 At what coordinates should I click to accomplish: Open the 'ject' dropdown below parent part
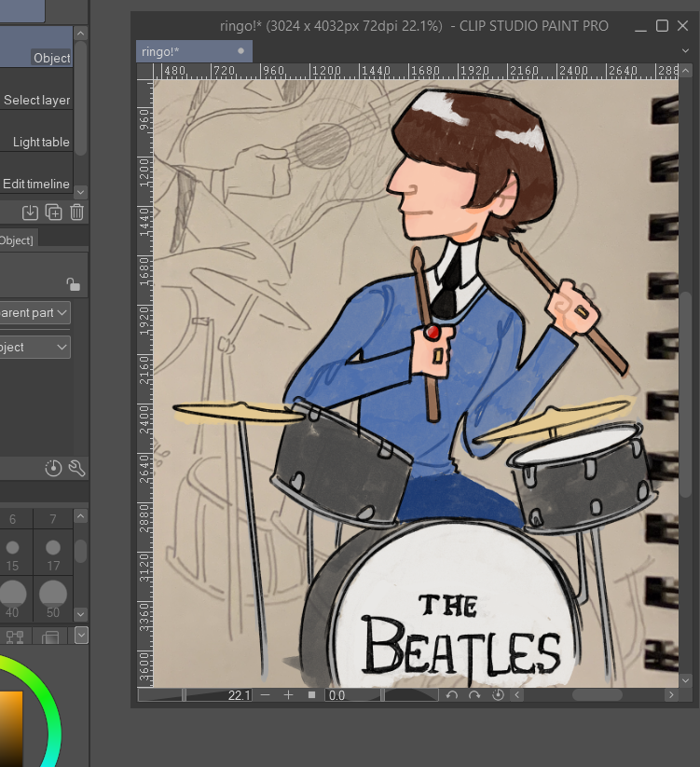[34, 348]
